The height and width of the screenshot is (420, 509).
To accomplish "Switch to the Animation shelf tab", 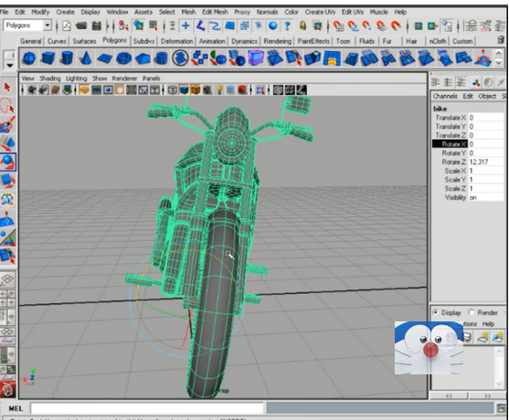I will [x=212, y=41].
